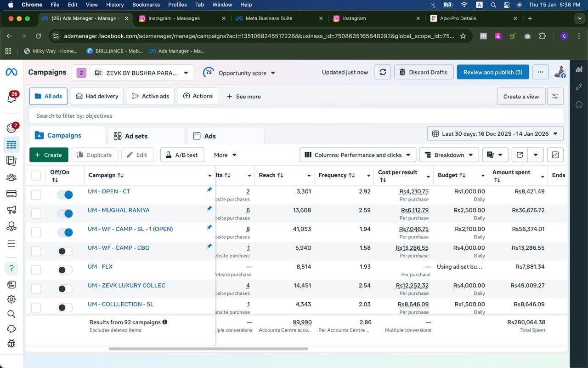
Task: Click the export share icon button
Action: (520, 155)
